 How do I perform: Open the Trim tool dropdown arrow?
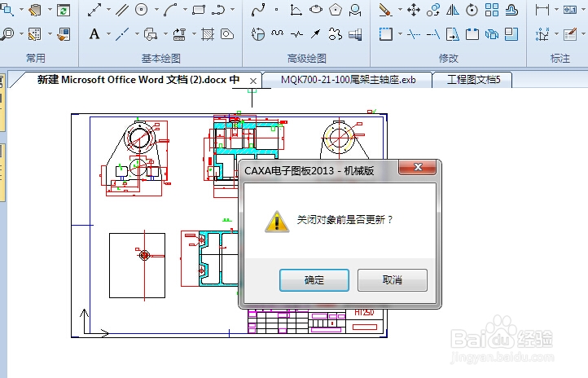(x=400, y=34)
